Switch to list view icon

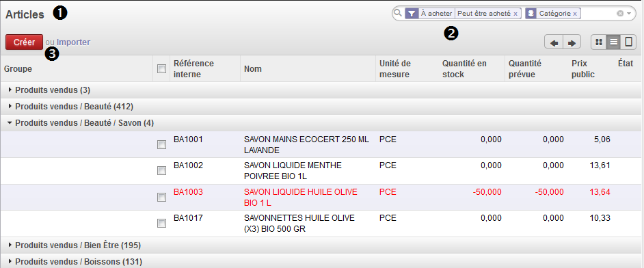[614, 42]
